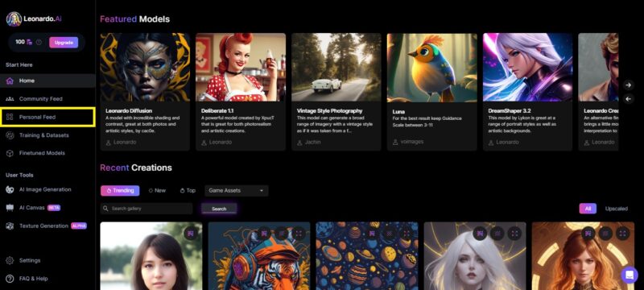644x290 pixels.
Task: Select the New sort tab
Action: coord(157,191)
